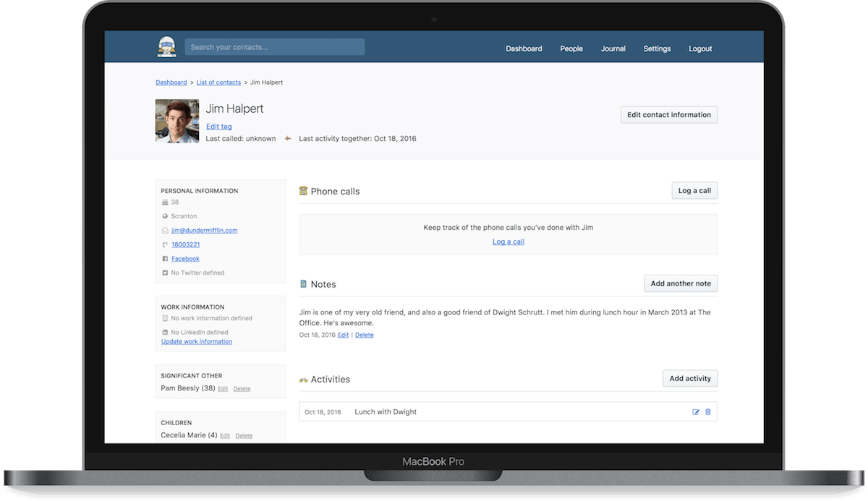Click the Edit contact information button
Viewport: 868px width, 501px height.
(x=669, y=115)
